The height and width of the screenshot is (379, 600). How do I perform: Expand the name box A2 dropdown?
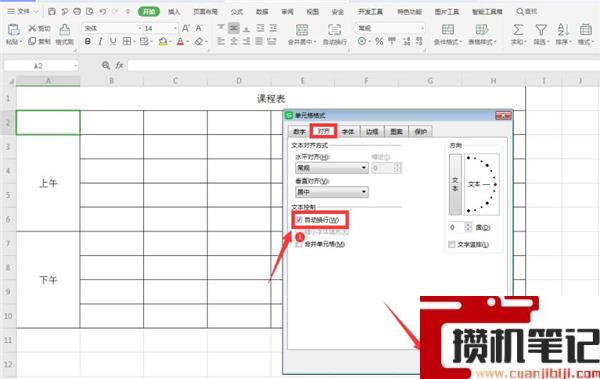pos(75,66)
